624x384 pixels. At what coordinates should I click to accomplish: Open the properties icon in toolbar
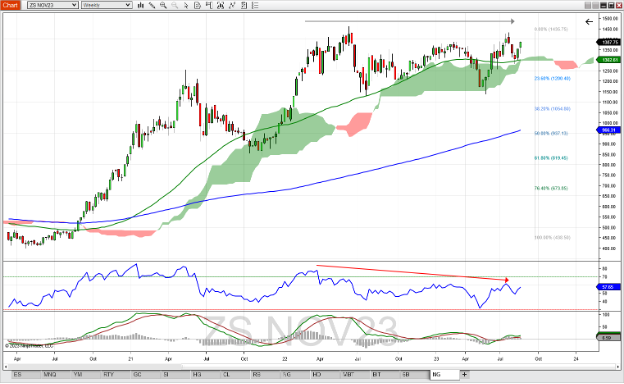click(244, 5)
